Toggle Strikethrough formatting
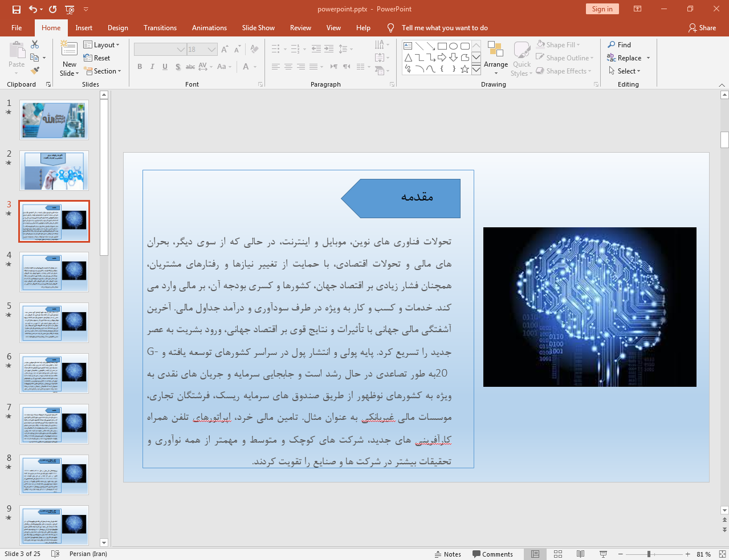 click(x=190, y=67)
